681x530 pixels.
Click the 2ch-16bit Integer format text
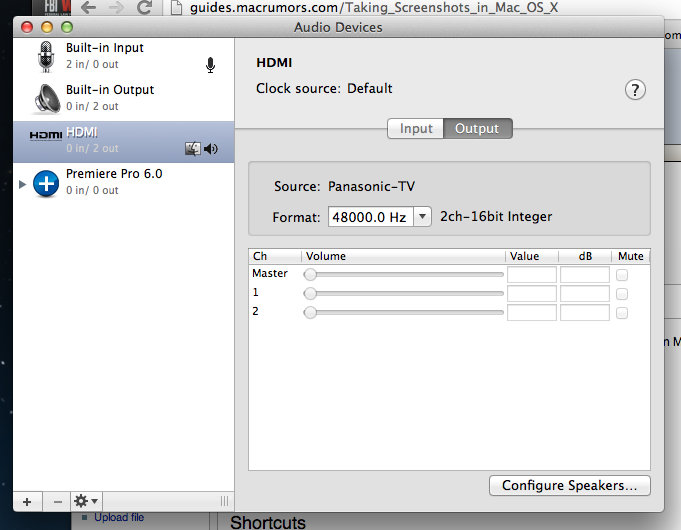[x=496, y=216]
